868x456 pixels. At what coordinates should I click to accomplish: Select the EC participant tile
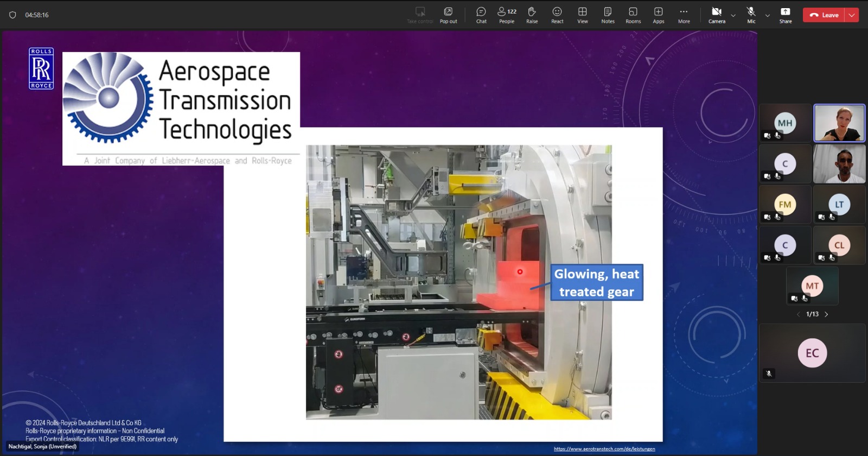[x=812, y=353]
